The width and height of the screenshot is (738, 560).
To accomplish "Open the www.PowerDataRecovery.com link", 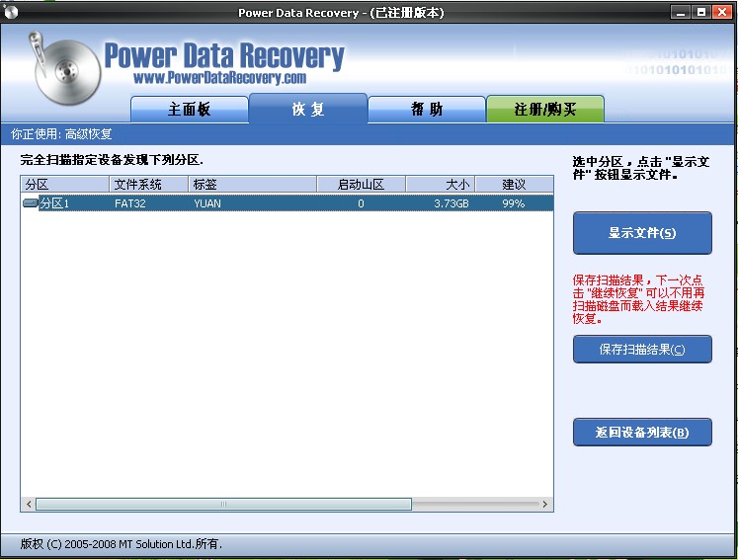I will [x=219, y=78].
